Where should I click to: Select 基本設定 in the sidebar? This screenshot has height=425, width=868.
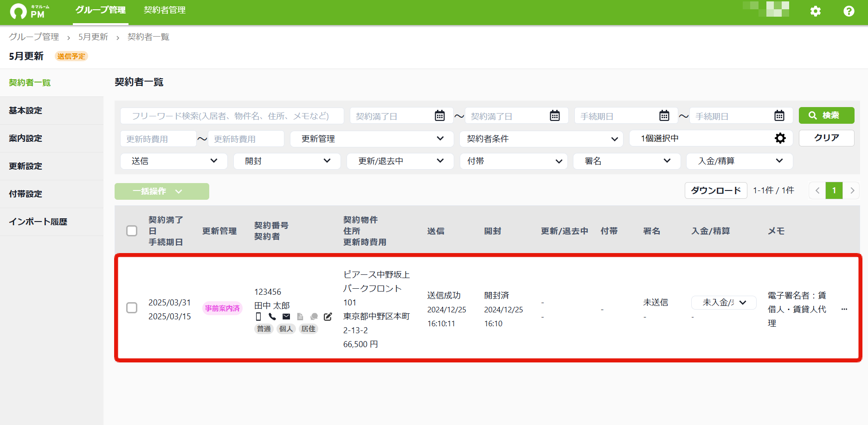[x=51, y=110]
